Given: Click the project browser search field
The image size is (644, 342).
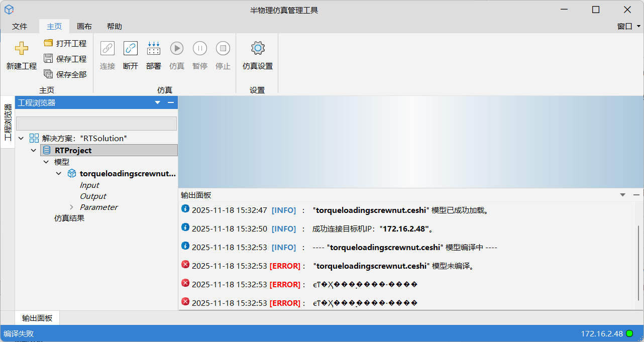Looking at the screenshot, I should pos(96,124).
